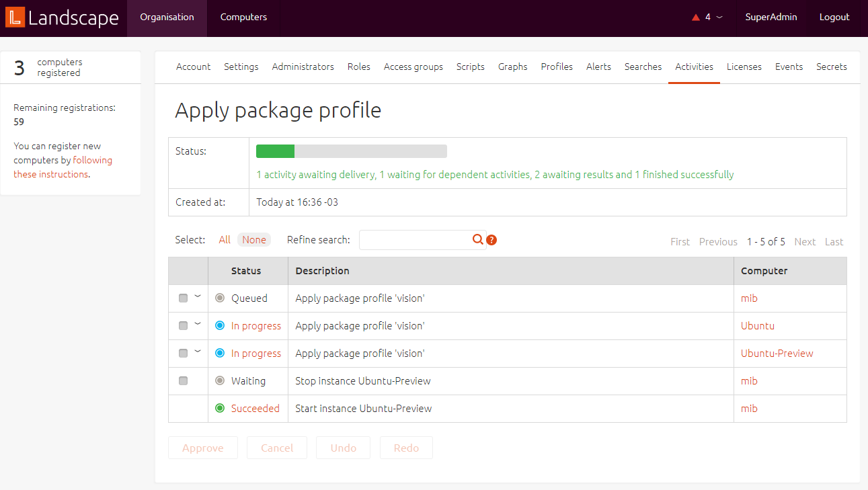Image resolution: width=868 pixels, height=490 pixels.
Task: Click the First pagination link
Action: [x=680, y=241]
